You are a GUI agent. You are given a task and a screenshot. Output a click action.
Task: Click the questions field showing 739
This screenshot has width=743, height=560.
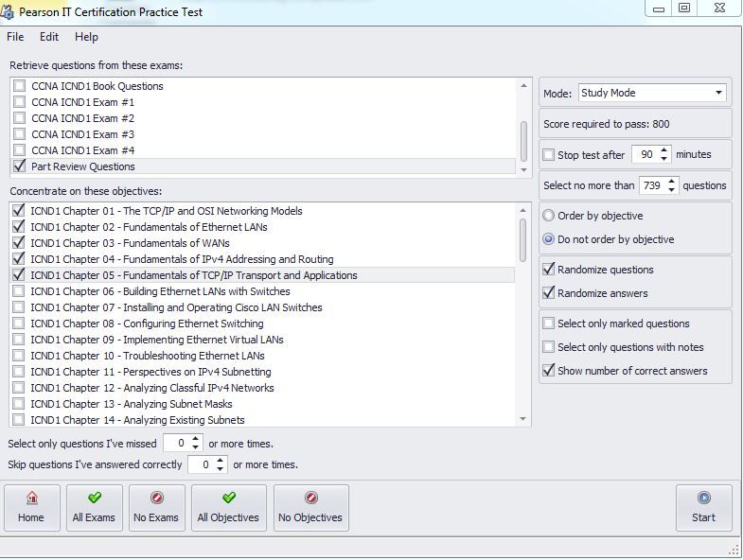[x=652, y=185]
